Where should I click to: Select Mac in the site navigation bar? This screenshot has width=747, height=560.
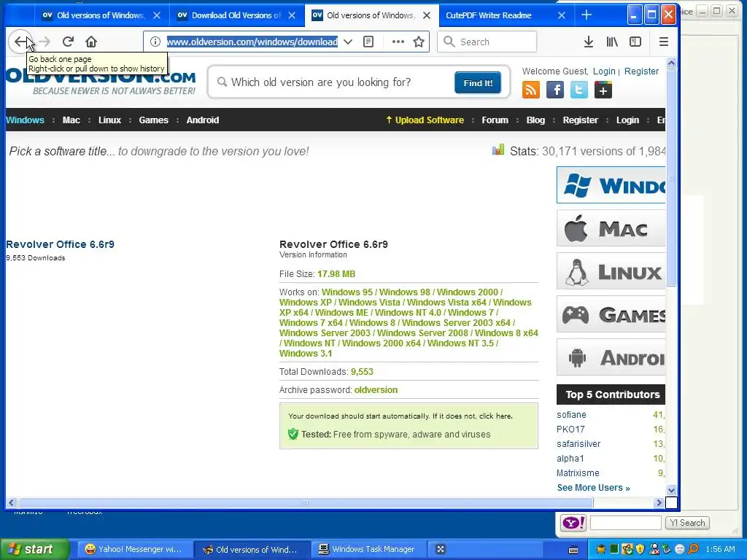[71, 120]
